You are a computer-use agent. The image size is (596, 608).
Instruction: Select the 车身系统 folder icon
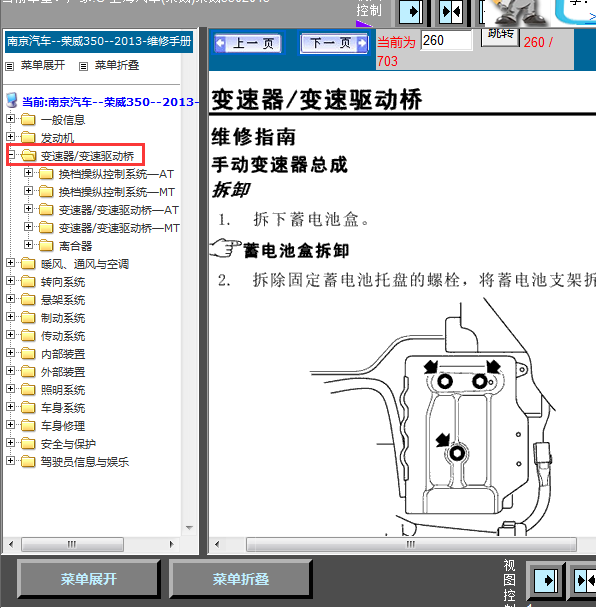point(28,408)
